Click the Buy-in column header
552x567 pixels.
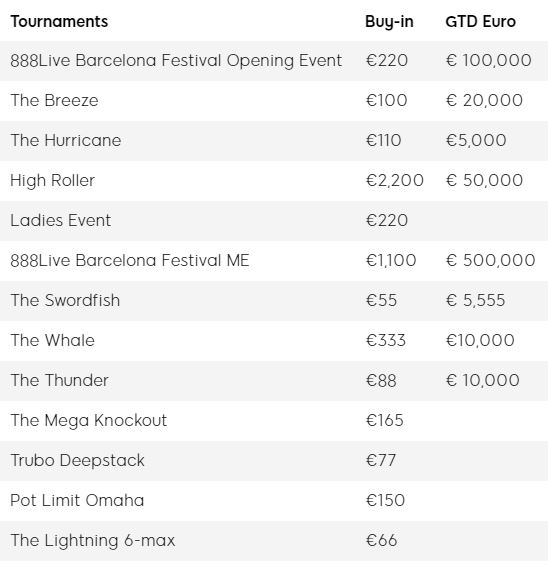coord(389,22)
